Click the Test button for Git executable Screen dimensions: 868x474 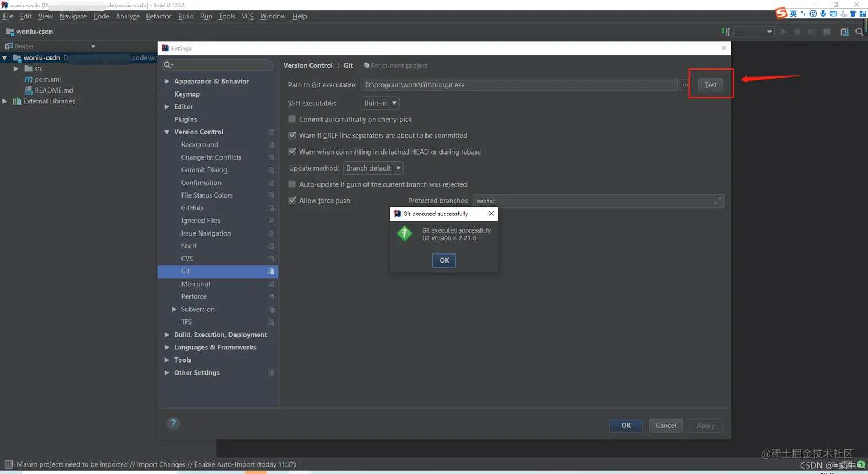pos(711,84)
